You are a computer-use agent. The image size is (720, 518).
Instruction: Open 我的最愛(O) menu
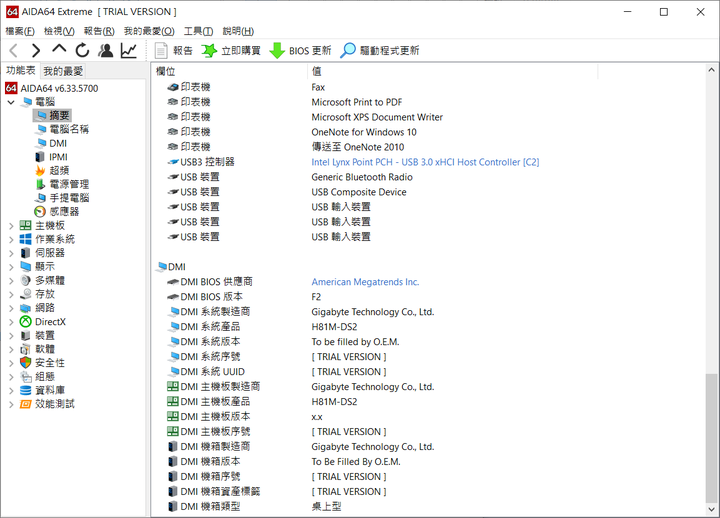(x=149, y=31)
